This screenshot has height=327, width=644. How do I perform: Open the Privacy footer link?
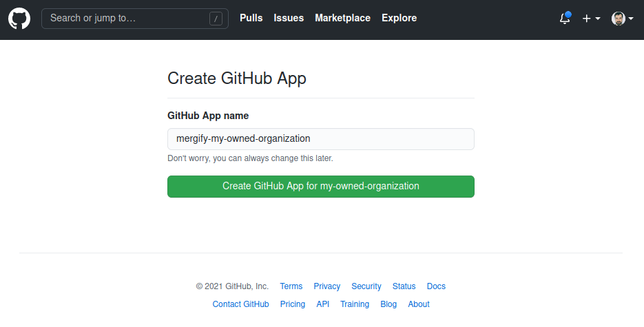(327, 286)
